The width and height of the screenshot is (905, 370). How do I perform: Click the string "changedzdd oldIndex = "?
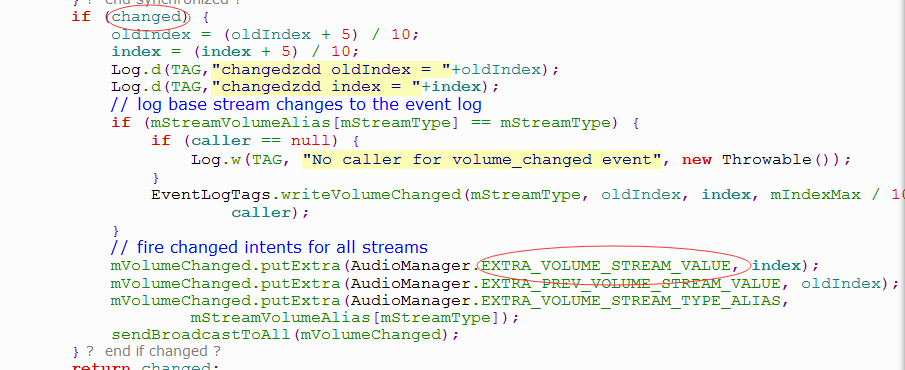pos(331,70)
